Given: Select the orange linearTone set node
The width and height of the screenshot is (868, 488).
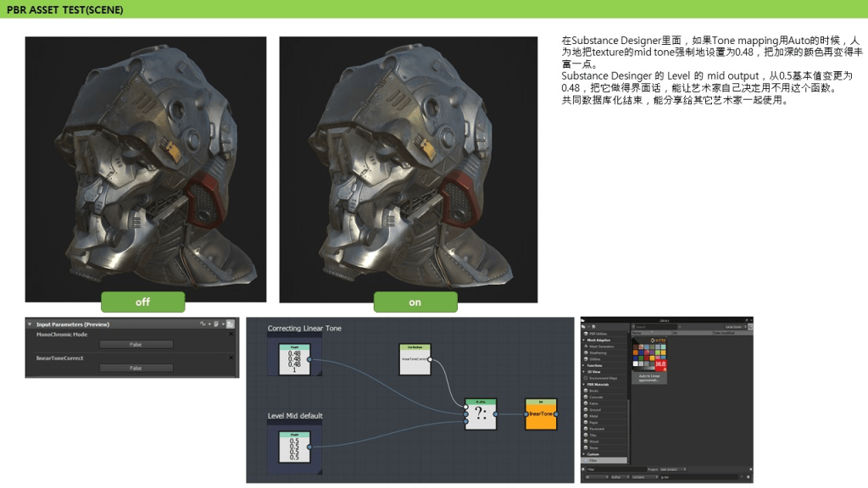Looking at the screenshot, I should 541,413.
